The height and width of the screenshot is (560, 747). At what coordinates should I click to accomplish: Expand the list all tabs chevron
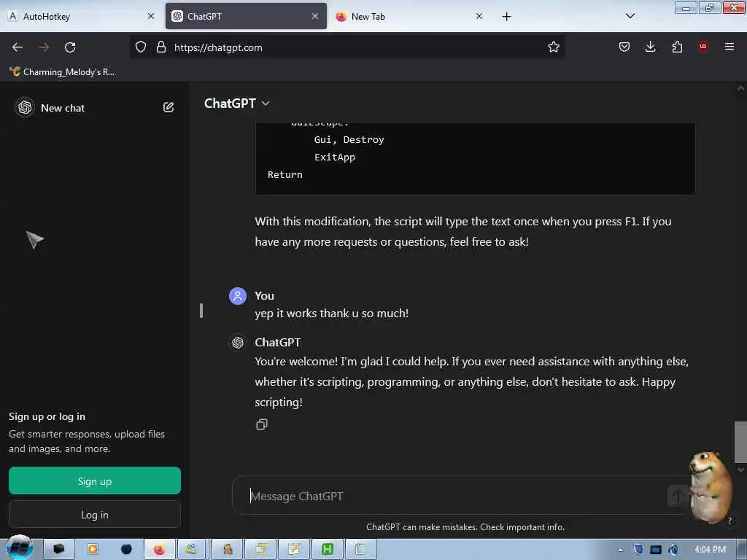630,16
